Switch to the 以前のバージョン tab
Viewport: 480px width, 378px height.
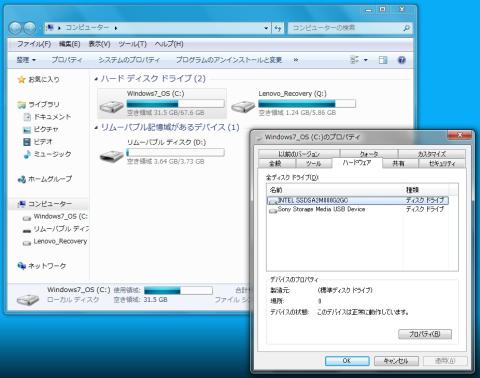[299, 154]
